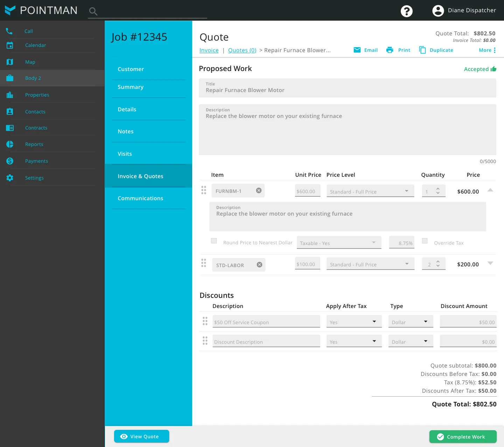The width and height of the screenshot is (504, 447).
Task: Click the Complete Work button
Action: pyautogui.click(x=463, y=436)
